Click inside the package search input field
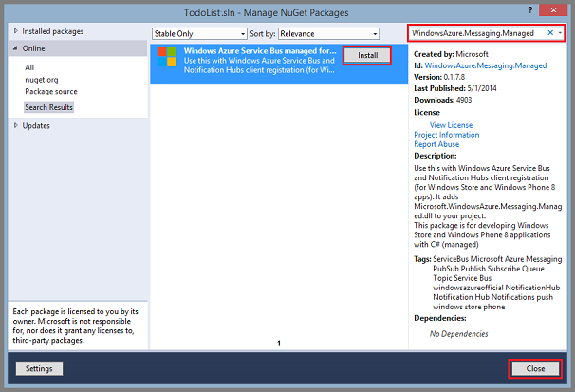575x392 pixels. (x=476, y=33)
